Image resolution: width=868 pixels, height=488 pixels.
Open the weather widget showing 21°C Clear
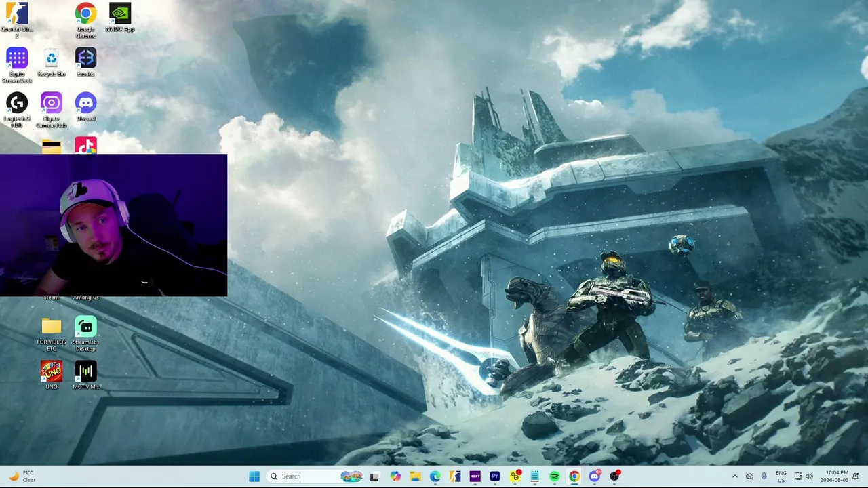pyautogui.click(x=22, y=476)
